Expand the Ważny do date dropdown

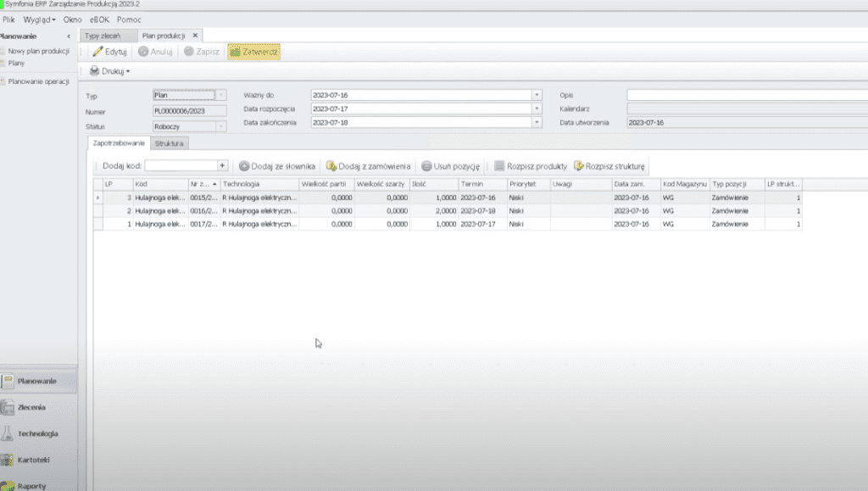click(537, 95)
